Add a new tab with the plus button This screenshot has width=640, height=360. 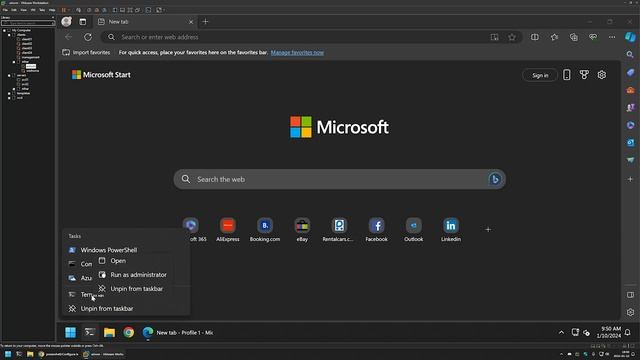pos(205,22)
